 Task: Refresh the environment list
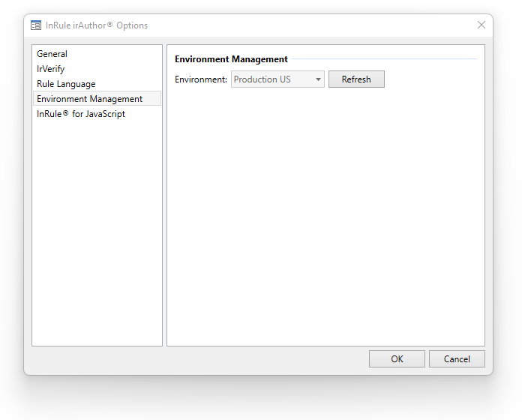[356, 79]
